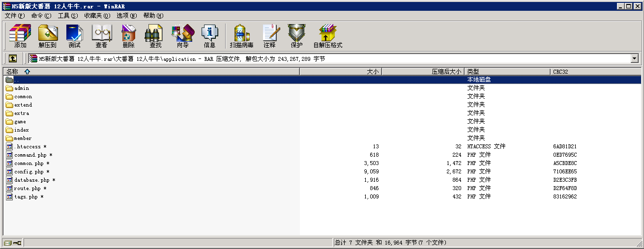
Task: Click the 解压到 (Extract To) icon
Action: (x=48, y=36)
